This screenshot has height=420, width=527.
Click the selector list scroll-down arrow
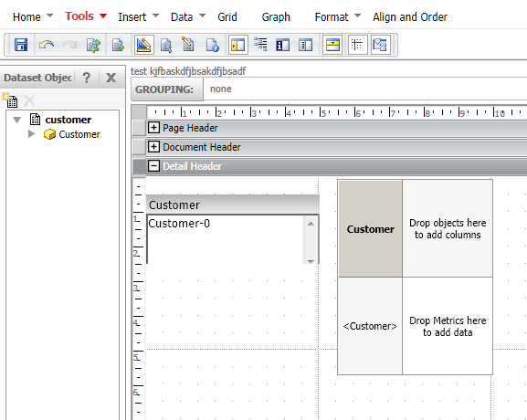(311, 261)
